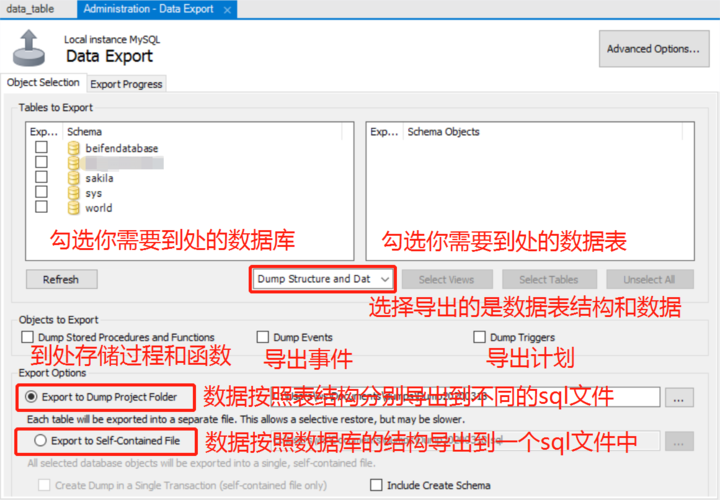
Task: Click the Advanced Options button
Action: click(654, 49)
